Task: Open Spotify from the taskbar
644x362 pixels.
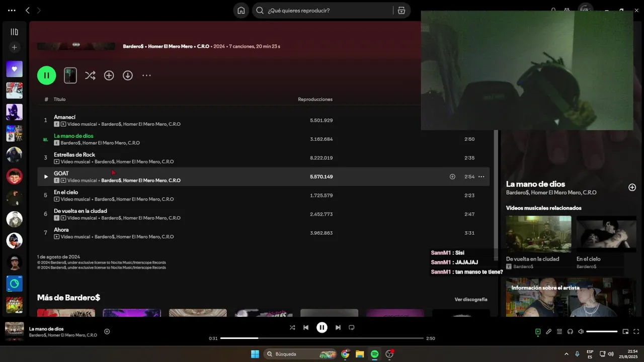Action: coord(374,354)
